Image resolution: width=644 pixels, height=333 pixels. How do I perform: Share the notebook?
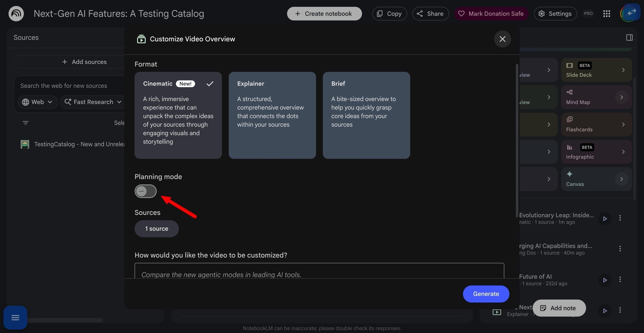pos(431,14)
